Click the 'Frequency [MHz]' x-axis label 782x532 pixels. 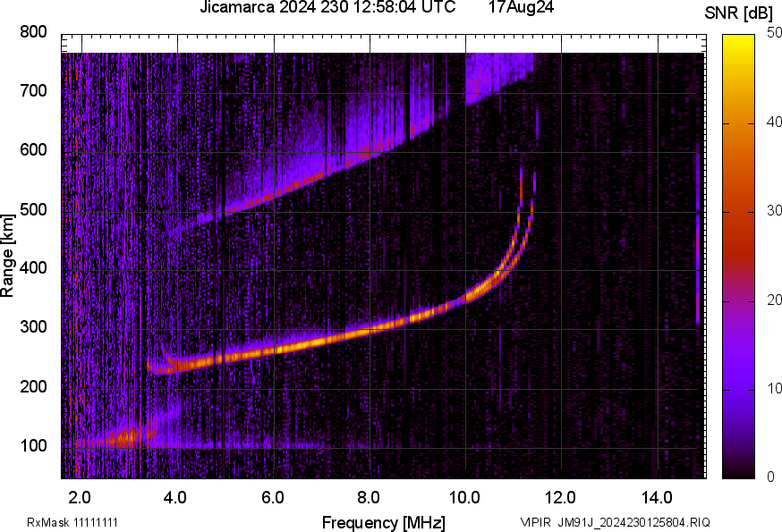coord(384,523)
